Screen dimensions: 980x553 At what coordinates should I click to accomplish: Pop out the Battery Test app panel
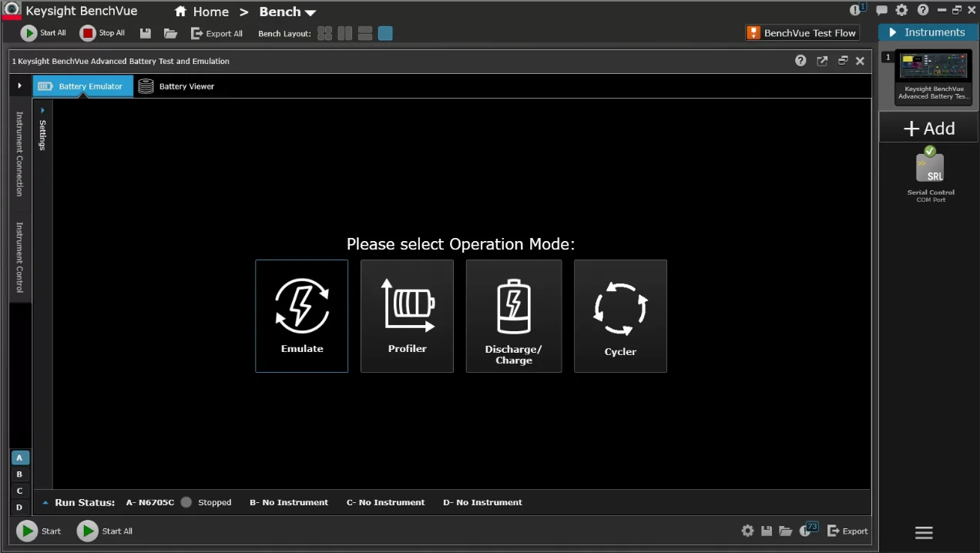[822, 61]
